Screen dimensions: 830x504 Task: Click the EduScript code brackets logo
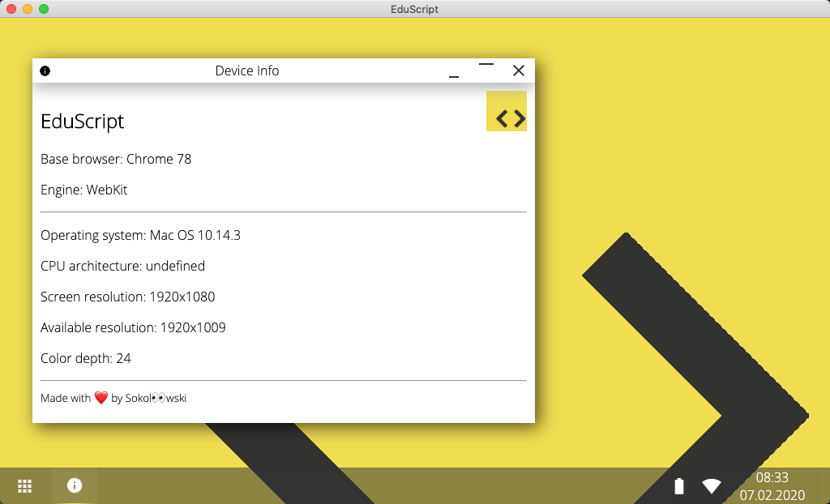click(x=507, y=111)
